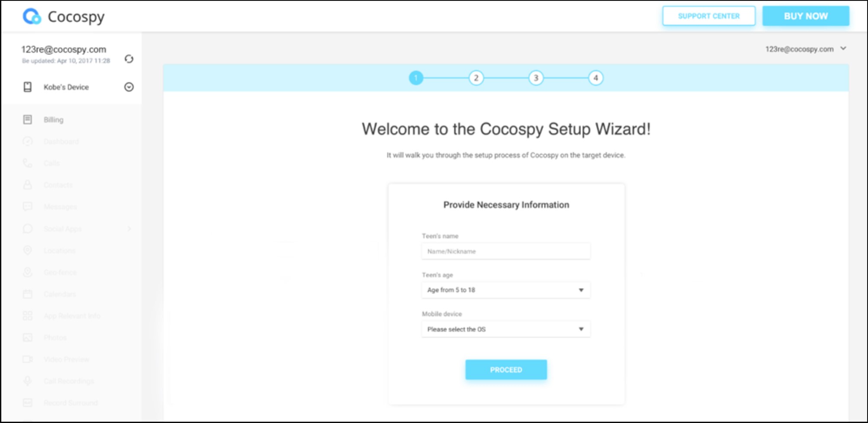Click the SUPPORT CENTER button
Viewport: 868px width, 423px height.
(x=709, y=16)
